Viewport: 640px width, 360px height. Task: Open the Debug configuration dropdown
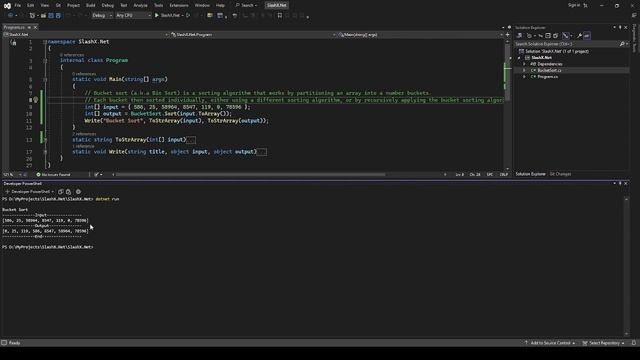[102, 16]
